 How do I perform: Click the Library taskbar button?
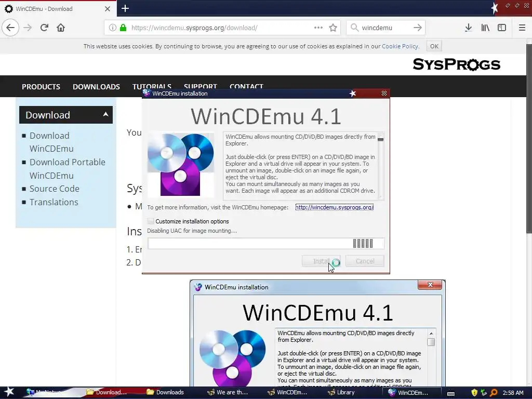click(x=341, y=393)
